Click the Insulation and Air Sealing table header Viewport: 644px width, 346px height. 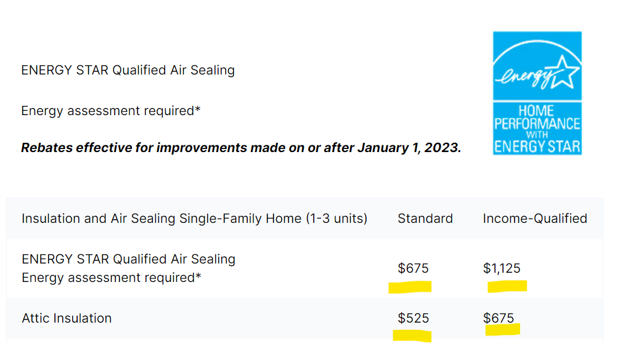194,219
